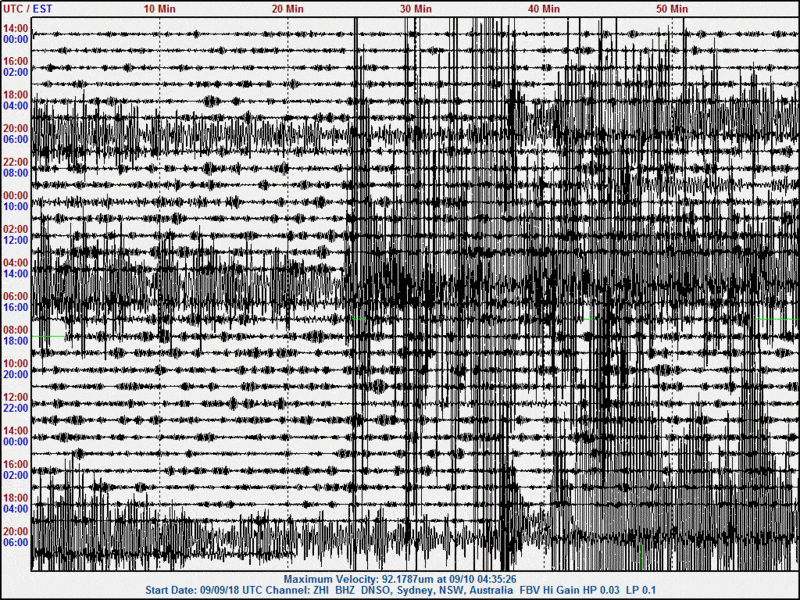Click the Maximum Velocity reading text
This screenshot has width=800, height=600.
(x=400, y=579)
